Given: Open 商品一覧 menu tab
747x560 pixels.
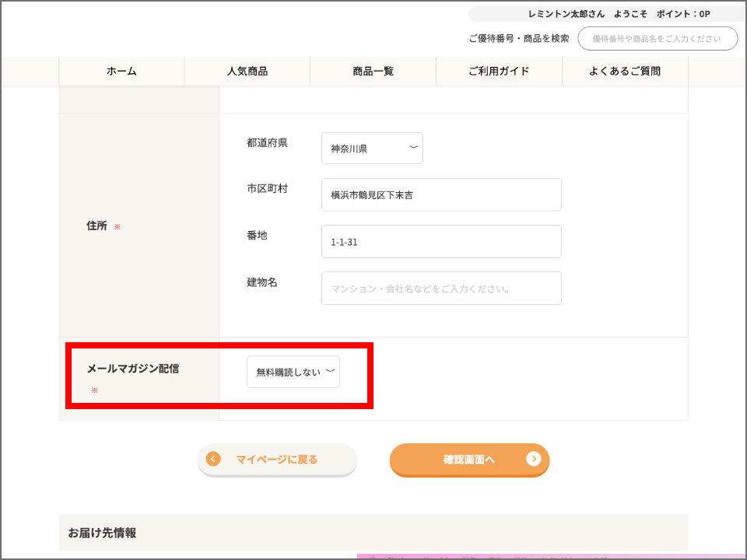Looking at the screenshot, I should point(373,72).
